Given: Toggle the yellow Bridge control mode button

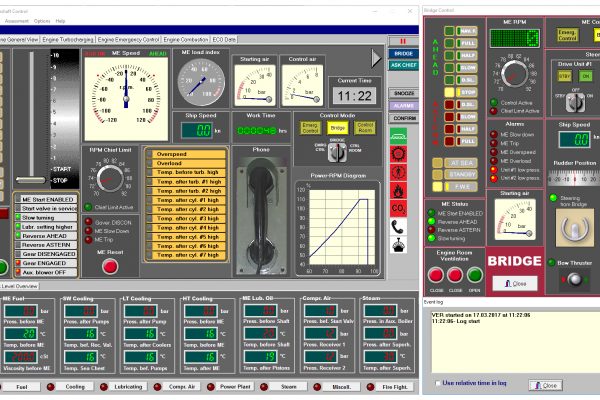Looking at the screenshot, I should coord(337,128).
